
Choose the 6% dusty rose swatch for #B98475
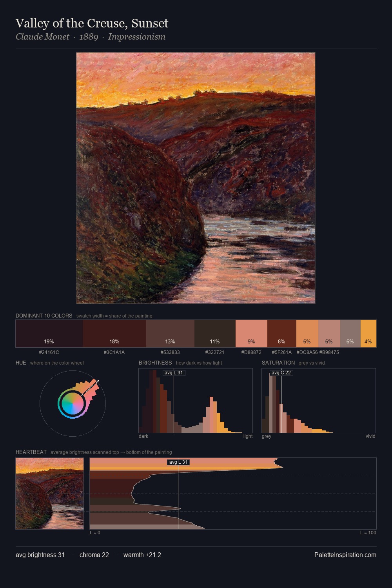pos(329,334)
